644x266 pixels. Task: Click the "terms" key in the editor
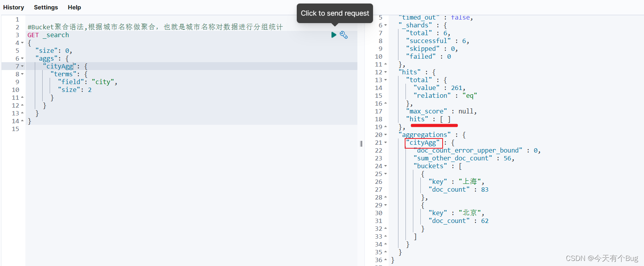coord(63,74)
